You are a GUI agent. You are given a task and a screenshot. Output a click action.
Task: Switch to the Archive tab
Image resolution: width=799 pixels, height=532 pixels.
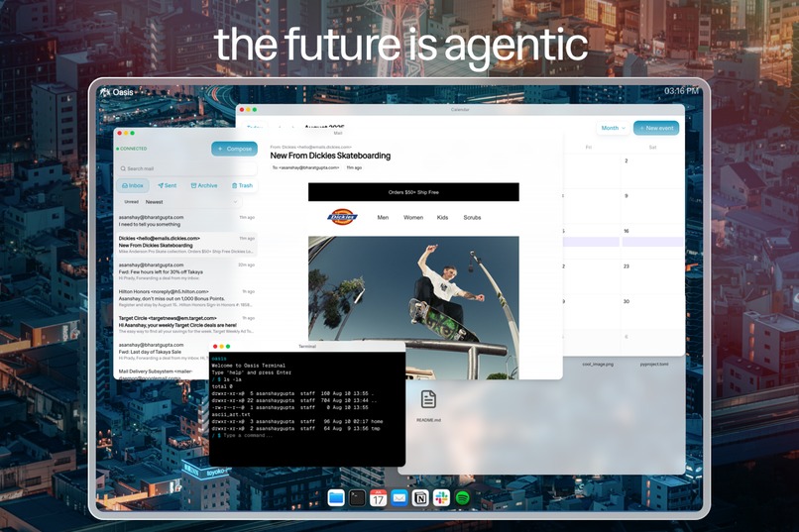click(x=204, y=186)
